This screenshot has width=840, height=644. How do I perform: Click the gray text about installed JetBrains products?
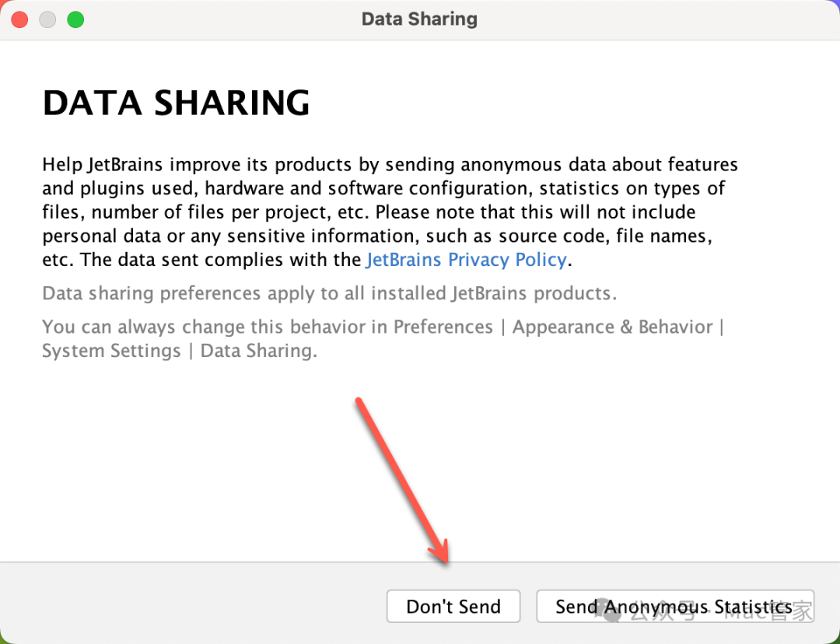330,293
